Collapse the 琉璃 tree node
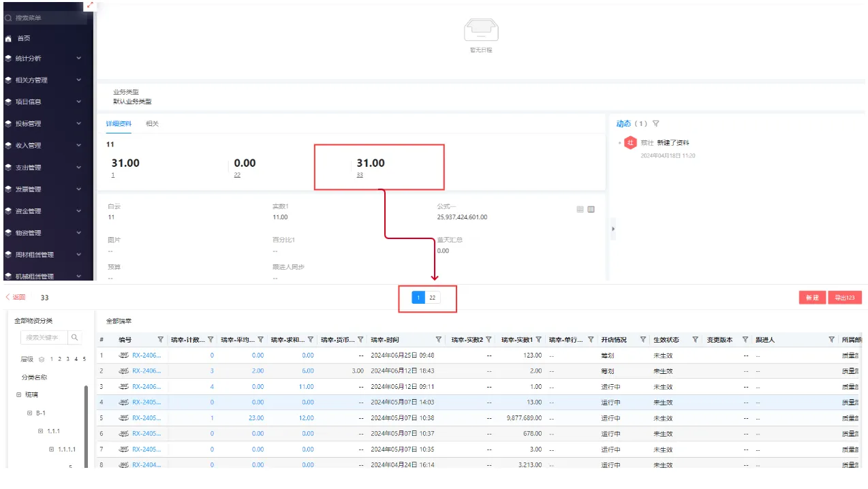The height and width of the screenshot is (489, 868). coord(18,395)
